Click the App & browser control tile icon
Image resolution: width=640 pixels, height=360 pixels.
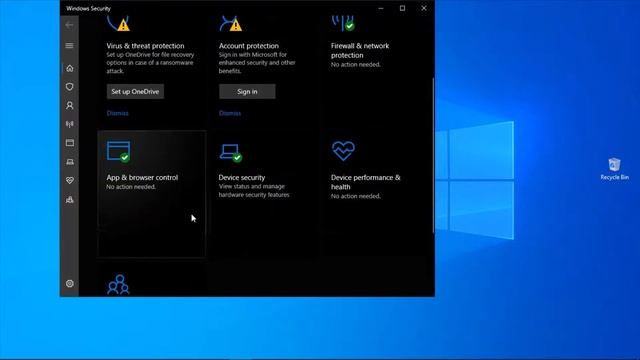point(118,151)
